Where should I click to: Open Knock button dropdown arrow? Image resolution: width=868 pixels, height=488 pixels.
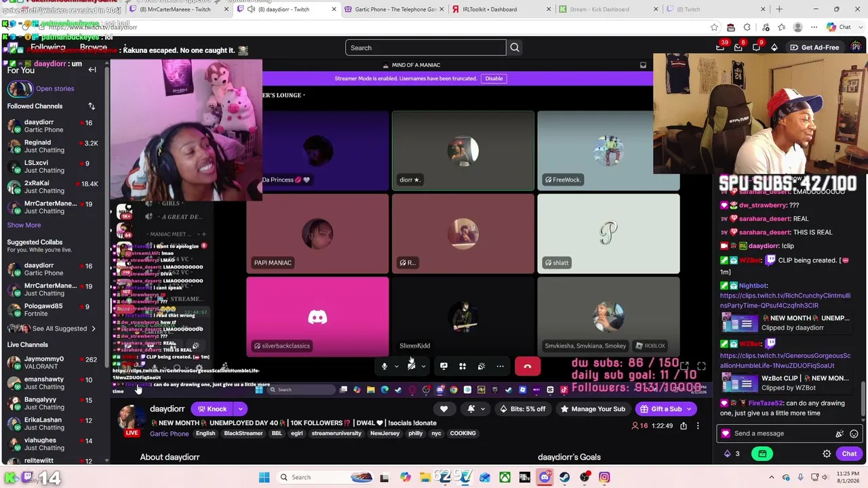(240, 409)
